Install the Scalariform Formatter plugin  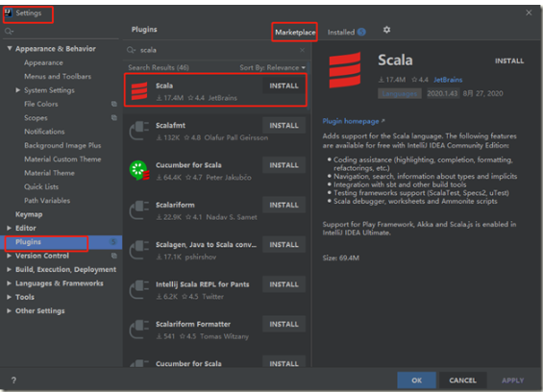tap(284, 324)
